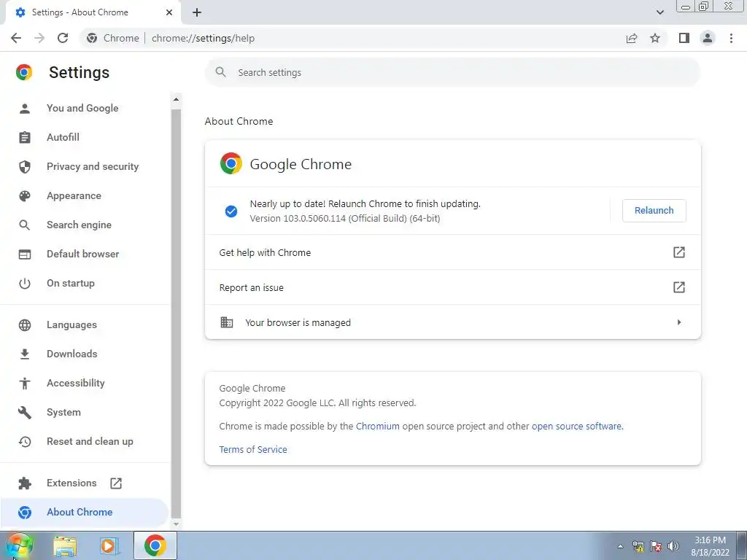Open Reset and clean up
This screenshot has width=747, height=560.
coord(90,441)
